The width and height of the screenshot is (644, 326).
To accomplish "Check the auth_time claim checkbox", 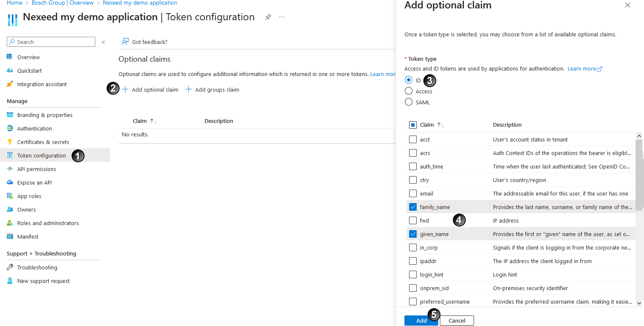I will [x=413, y=166].
